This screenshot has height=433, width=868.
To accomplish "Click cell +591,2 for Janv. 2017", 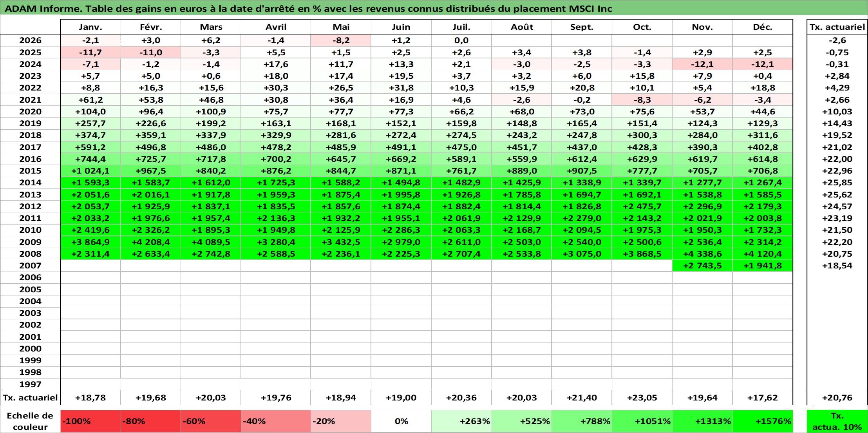I will (90, 147).
